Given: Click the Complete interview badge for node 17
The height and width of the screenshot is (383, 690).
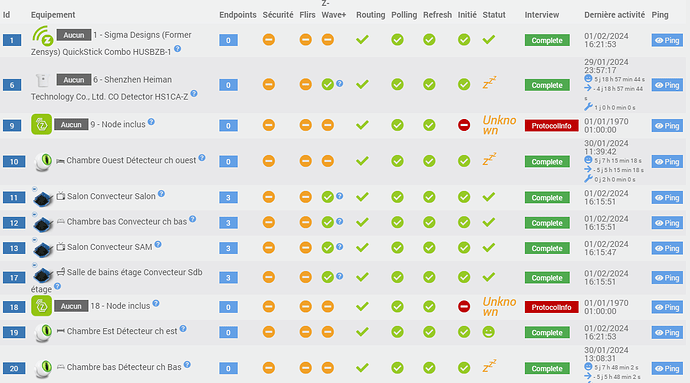Looking at the screenshot, I should point(547,278).
